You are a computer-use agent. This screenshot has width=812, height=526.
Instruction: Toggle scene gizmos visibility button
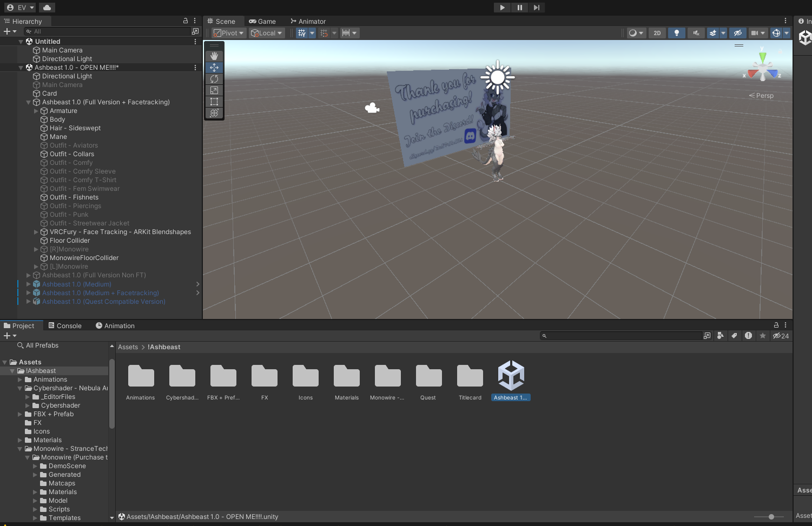tap(776, 33)
